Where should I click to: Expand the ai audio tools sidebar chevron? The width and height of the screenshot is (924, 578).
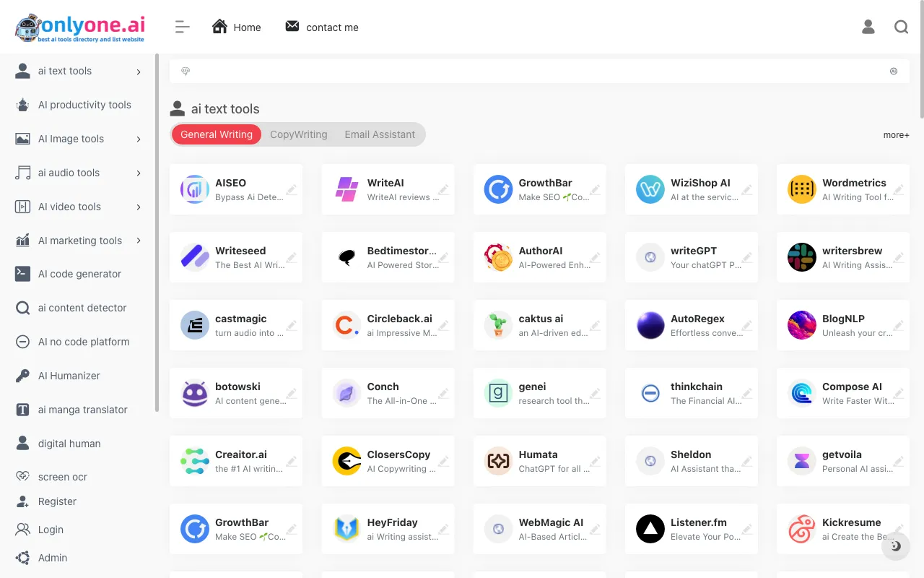pos(139,173)
